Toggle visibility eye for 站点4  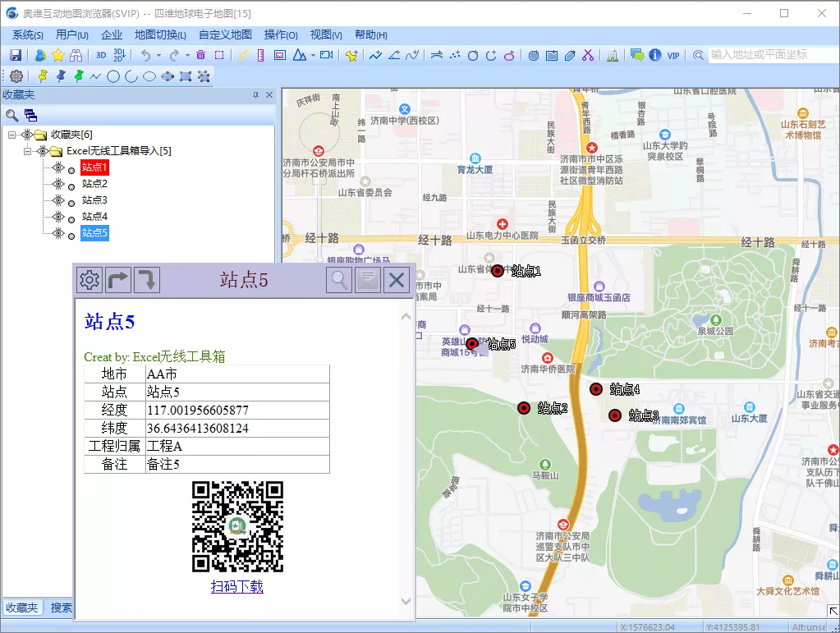(x=58, y=217)
